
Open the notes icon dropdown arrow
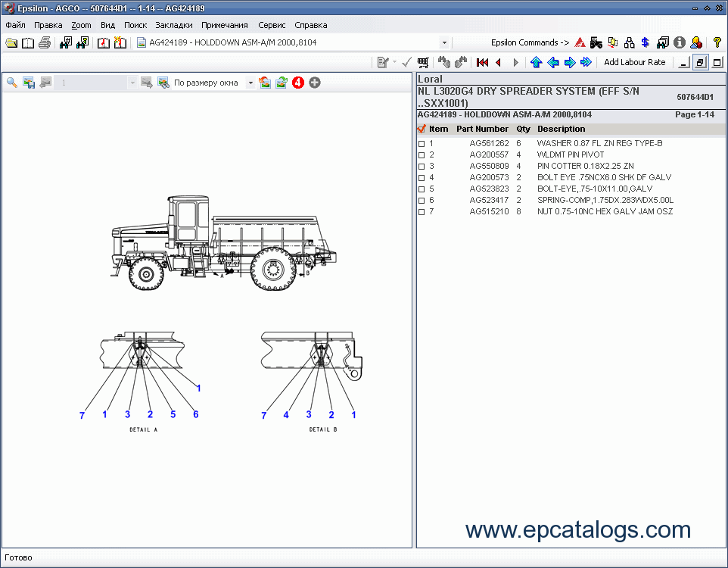pyautogui.click(x=394, y=62)
